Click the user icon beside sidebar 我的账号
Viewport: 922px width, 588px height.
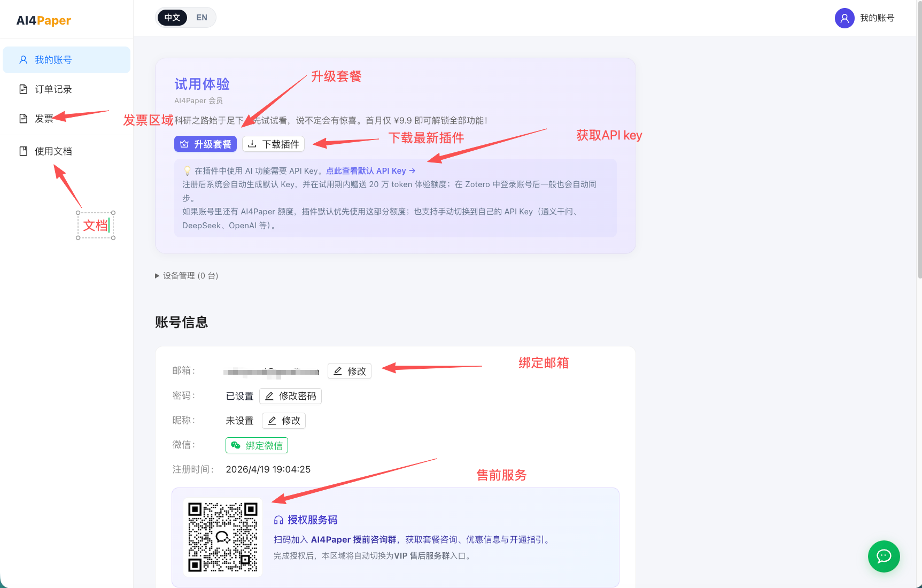pyautogui.click(x=24, y=60)
